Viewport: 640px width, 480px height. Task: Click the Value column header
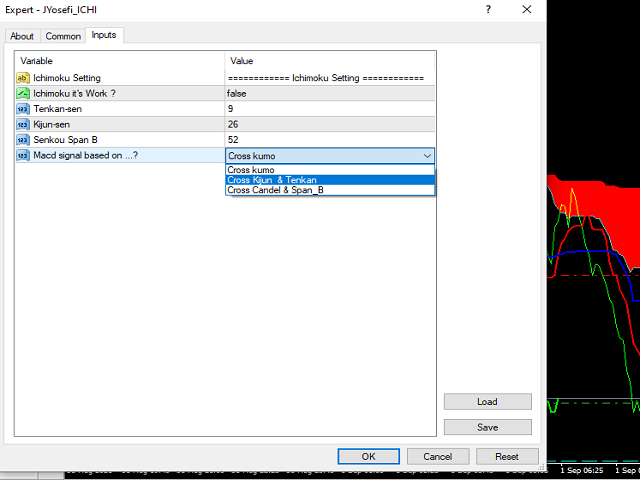(330, 61)
